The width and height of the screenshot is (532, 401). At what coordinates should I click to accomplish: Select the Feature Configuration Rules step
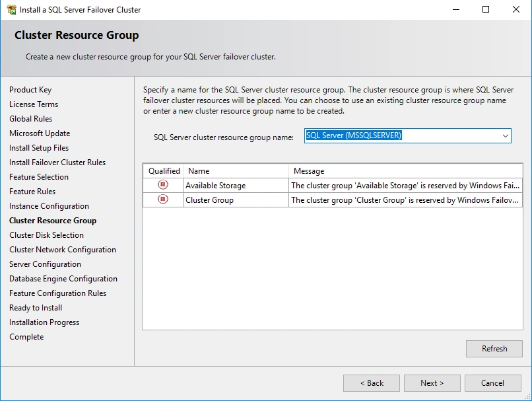(x=57, y=293)
